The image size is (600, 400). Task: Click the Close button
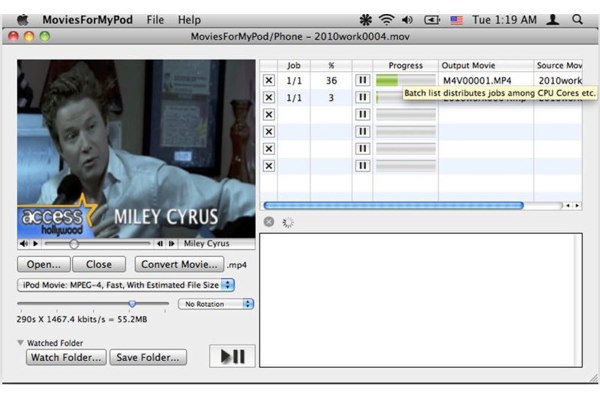[99, 264]
